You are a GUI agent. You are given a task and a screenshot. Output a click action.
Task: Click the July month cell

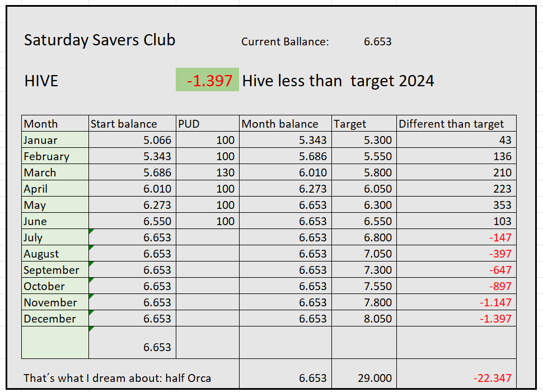coord(55,237)
